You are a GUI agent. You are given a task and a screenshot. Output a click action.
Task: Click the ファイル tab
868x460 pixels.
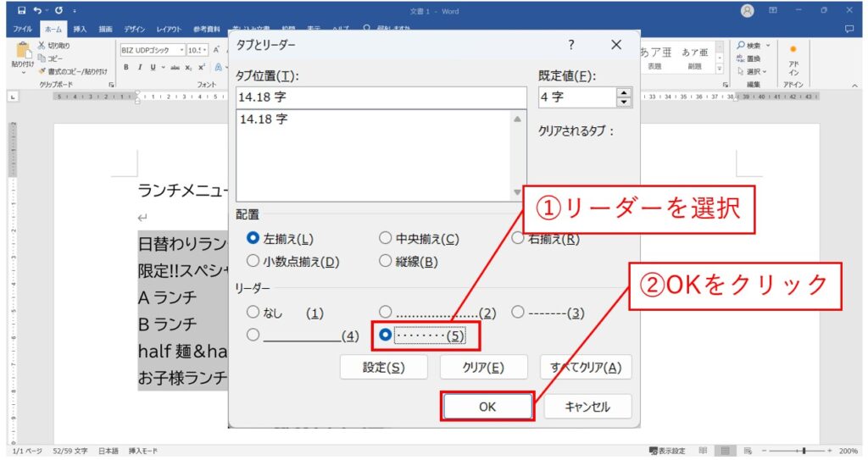click(x=23, y=29)
